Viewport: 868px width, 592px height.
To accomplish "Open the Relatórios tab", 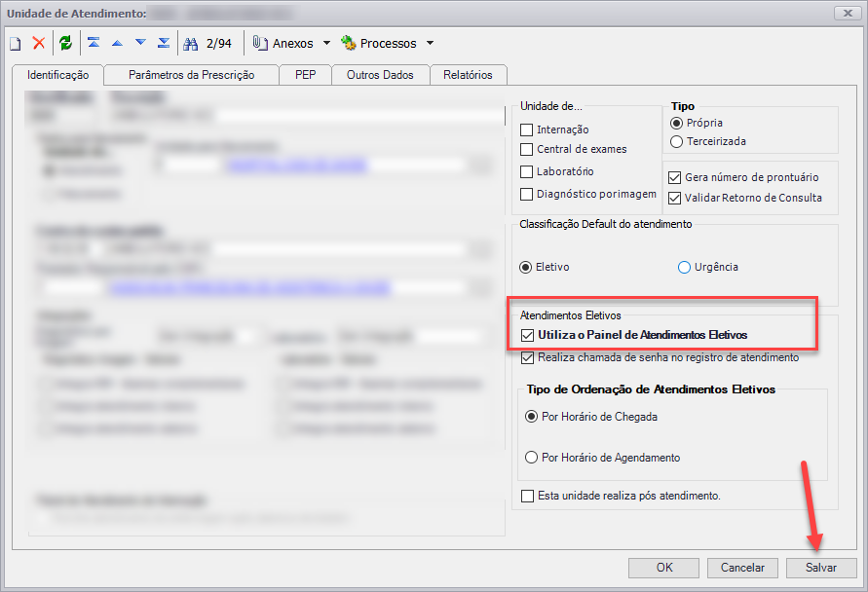I will click(468, 75).
